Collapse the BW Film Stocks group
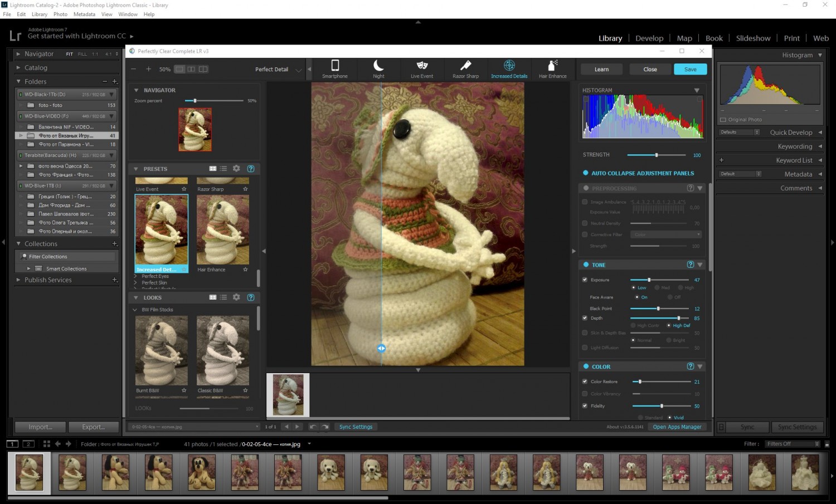The height and width of the screenshot is (504, 836). (135, 310)
